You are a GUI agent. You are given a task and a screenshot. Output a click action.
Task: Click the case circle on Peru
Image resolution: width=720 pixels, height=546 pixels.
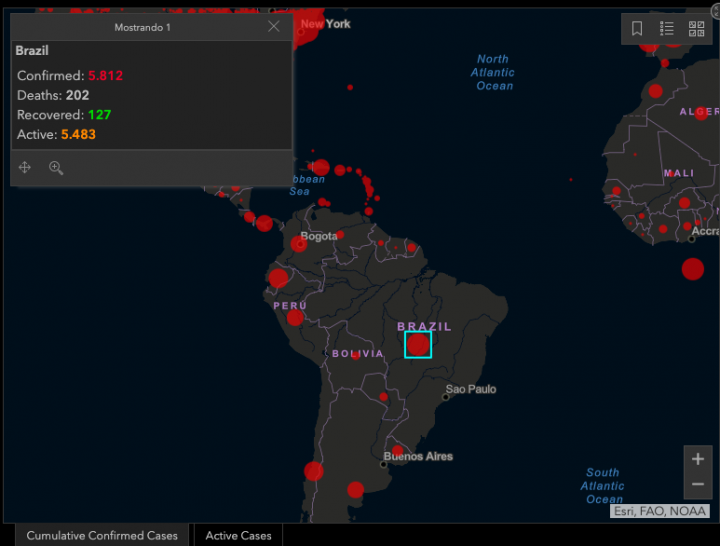(295, 317)
